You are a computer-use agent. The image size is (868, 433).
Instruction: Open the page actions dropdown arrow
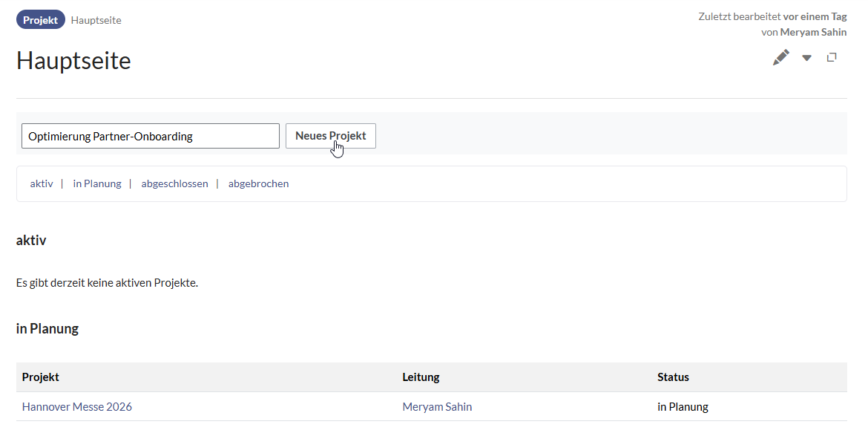[806, 58]
